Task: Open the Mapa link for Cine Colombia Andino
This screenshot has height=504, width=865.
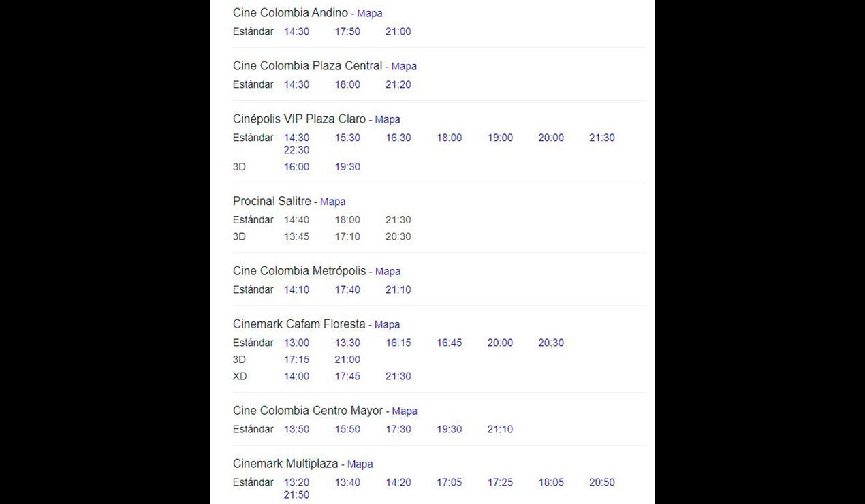Action: pyautogui.click(x=370, y=14)
